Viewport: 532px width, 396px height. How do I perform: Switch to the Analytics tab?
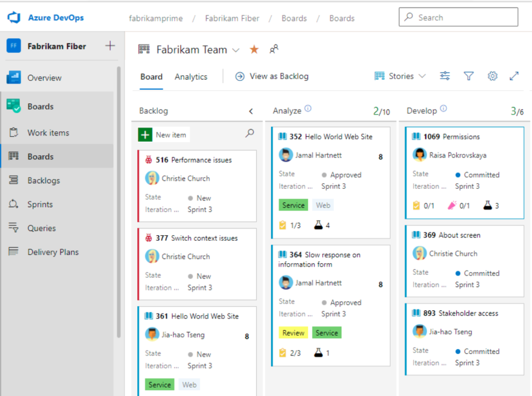(x=191, y=77)
